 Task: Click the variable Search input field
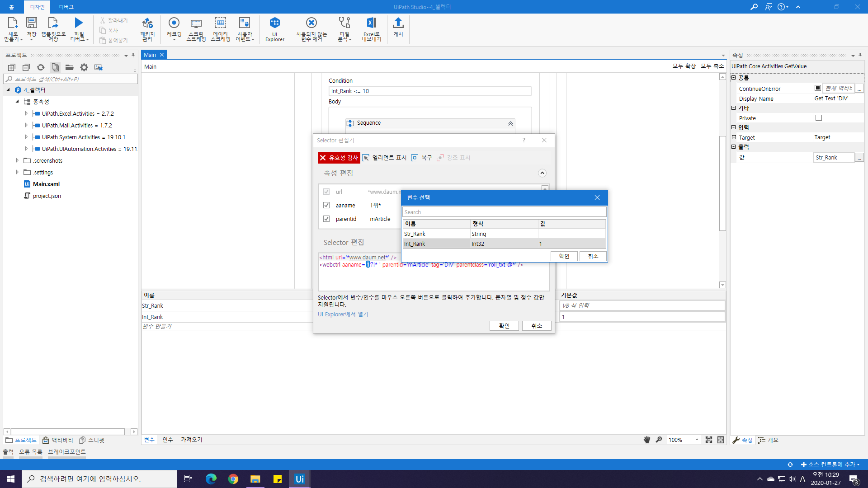click(x=504, y=212)
